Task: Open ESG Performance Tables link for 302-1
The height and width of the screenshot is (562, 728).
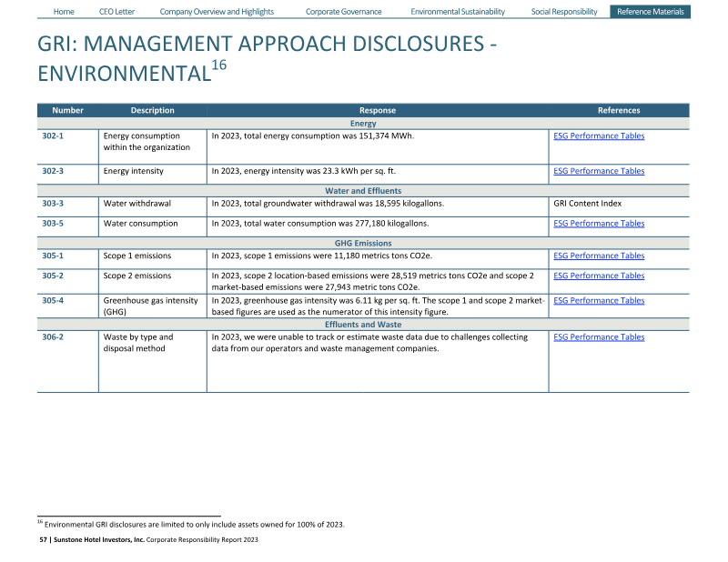Action: click(x=598, y=136)
